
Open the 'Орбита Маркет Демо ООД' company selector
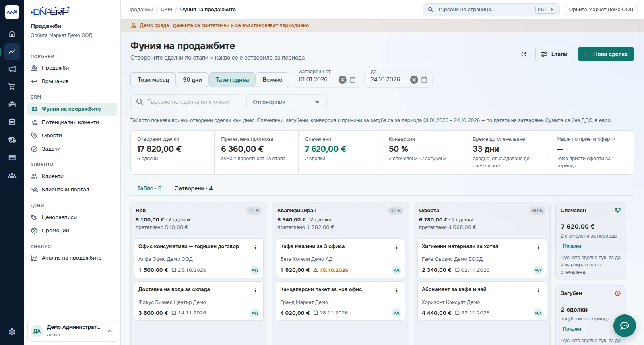pos(601,10)
